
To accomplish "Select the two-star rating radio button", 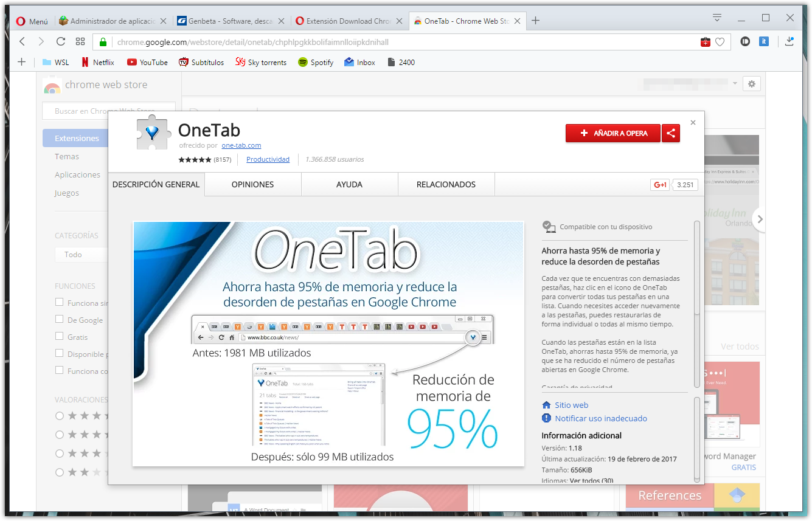I will coord(60,472).
